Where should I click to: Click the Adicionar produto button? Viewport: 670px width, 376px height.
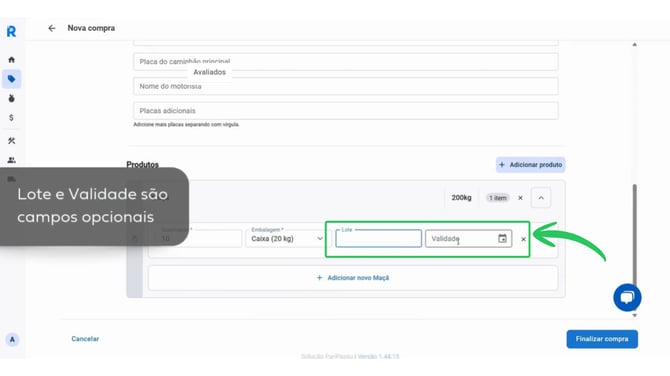(531, 165)
